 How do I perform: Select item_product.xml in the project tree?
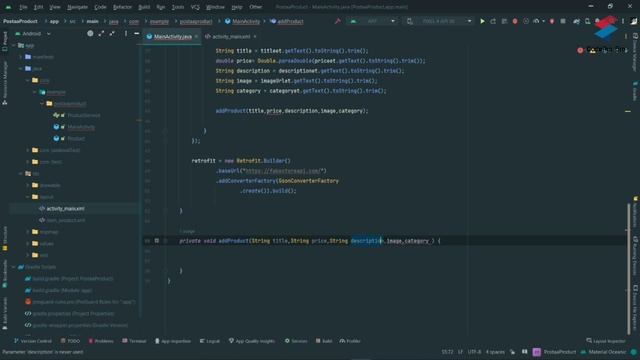click(65, 220)
